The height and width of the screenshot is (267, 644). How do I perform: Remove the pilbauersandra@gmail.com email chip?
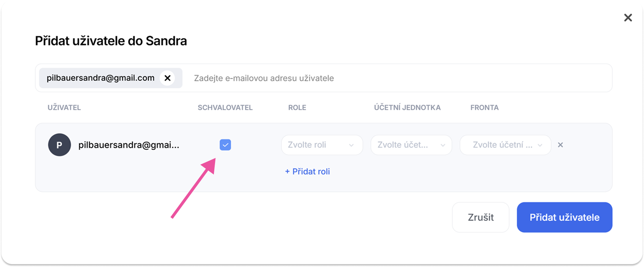point(167,78)
